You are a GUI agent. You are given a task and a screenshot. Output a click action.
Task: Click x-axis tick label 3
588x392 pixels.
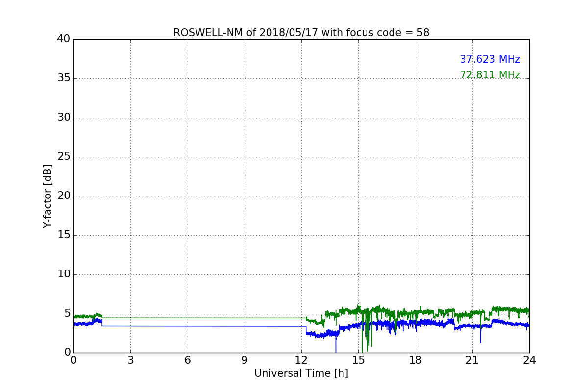point(130,360)
